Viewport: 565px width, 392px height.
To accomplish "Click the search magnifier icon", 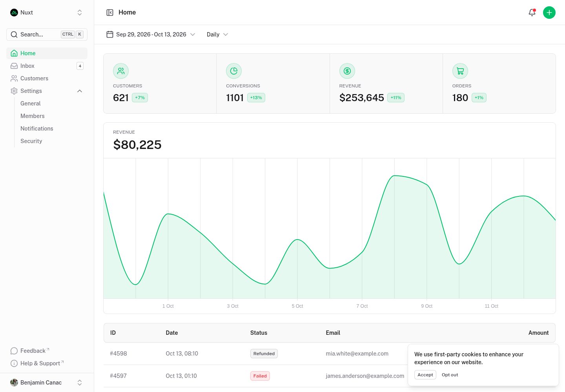I will [x=14, y=34].
